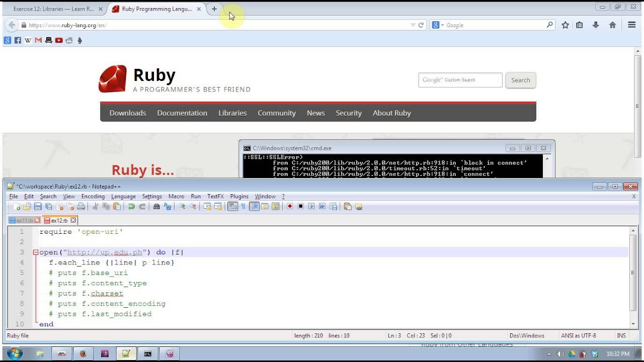The image size is (644, 362).
Task: Click the bookmark star icon in browser
Action: (565, 25)
